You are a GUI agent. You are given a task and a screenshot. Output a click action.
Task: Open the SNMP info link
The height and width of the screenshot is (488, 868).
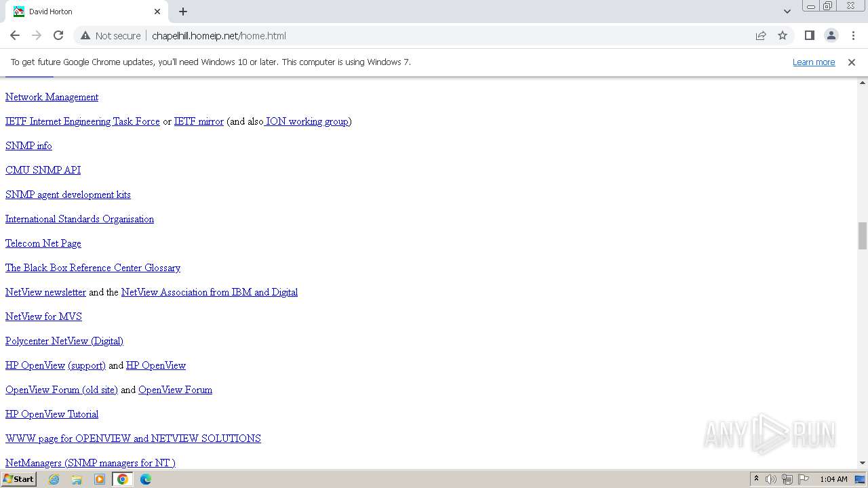(x=28, y=146)
